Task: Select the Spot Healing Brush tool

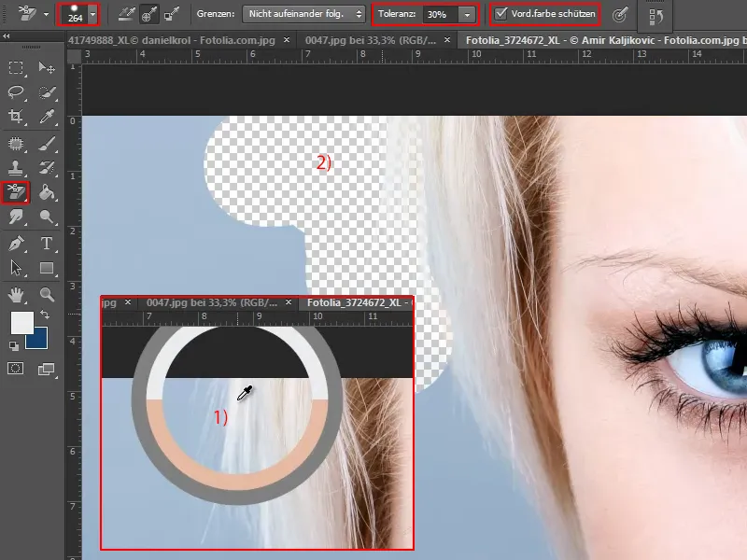Action: [x=16, y=144]
